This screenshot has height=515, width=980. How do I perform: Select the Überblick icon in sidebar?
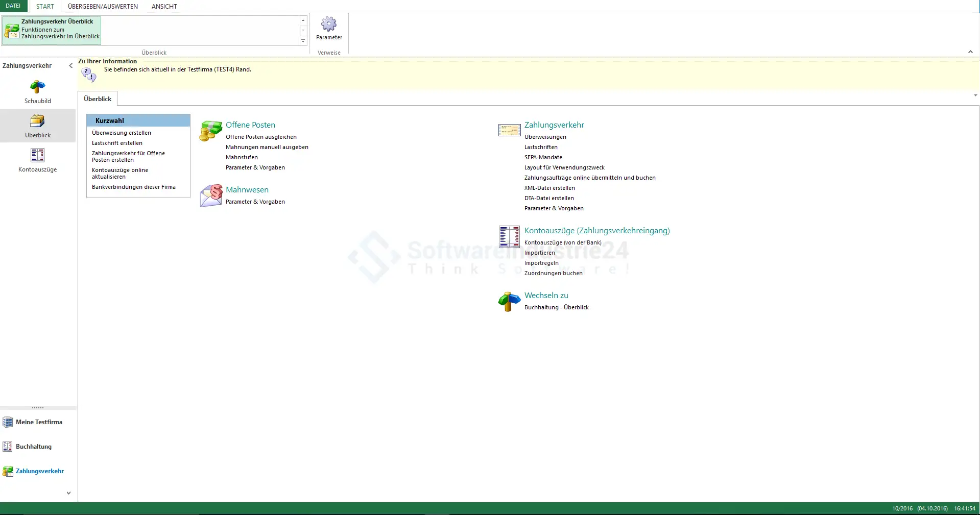click(x=37, y=121)
